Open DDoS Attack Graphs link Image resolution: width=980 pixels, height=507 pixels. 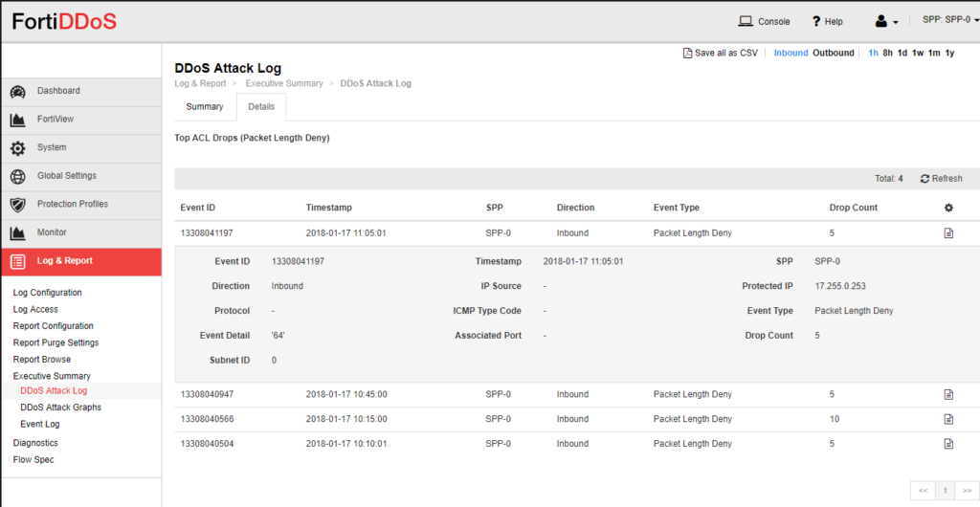click(x=60, y=408)
